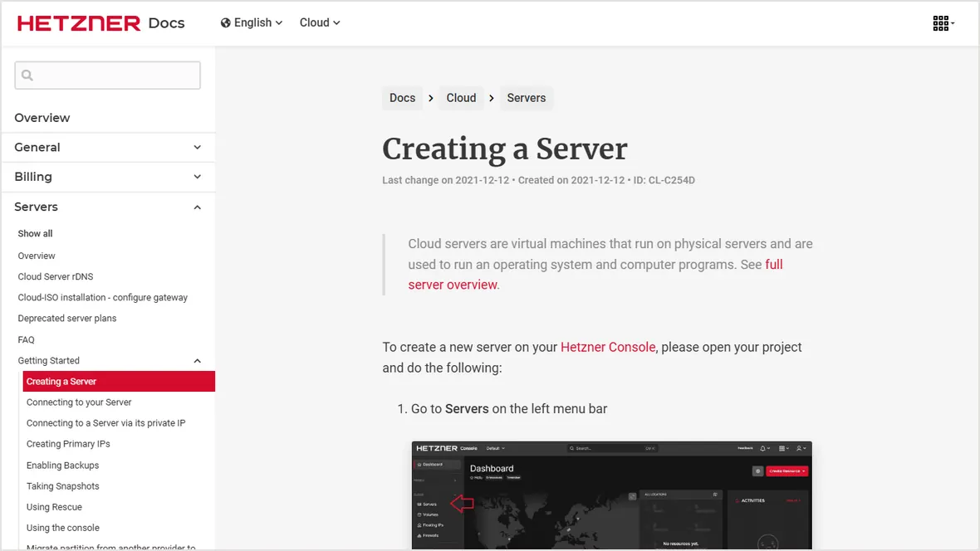Click the search magnifier icon
980x551 pixels.
tap(27, 76)
